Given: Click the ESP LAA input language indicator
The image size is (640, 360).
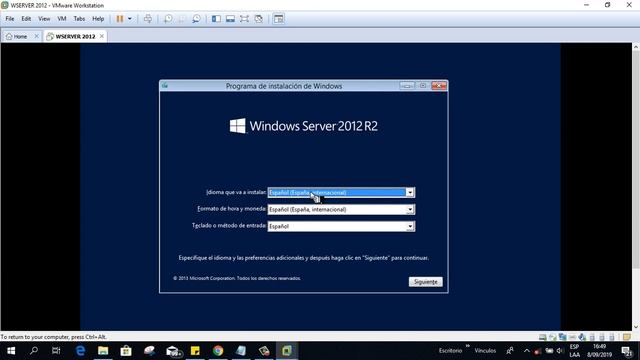Looking at the screenshot, I should coord(575,351).
